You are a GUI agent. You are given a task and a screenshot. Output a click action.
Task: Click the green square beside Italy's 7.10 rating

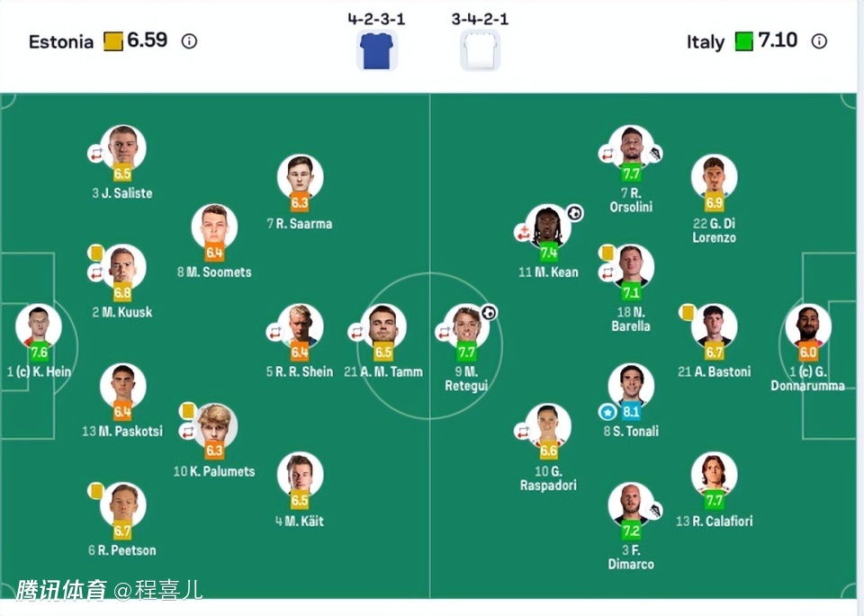743,41
